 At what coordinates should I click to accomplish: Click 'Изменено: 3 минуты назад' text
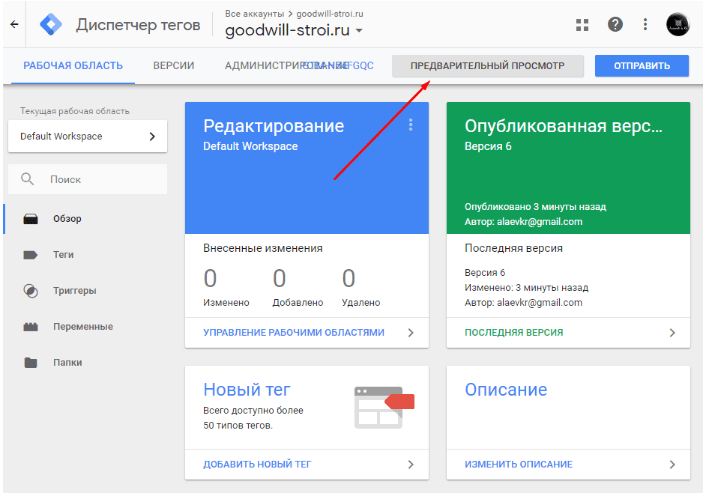click(527, 288)
